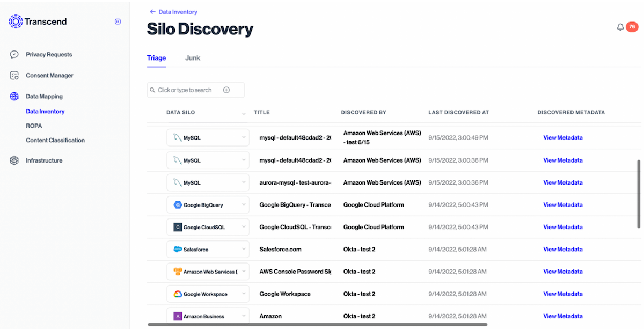Click the timestamp in the Google BigQuery row
Screen dimensions: 644x329
coord(457,205)
